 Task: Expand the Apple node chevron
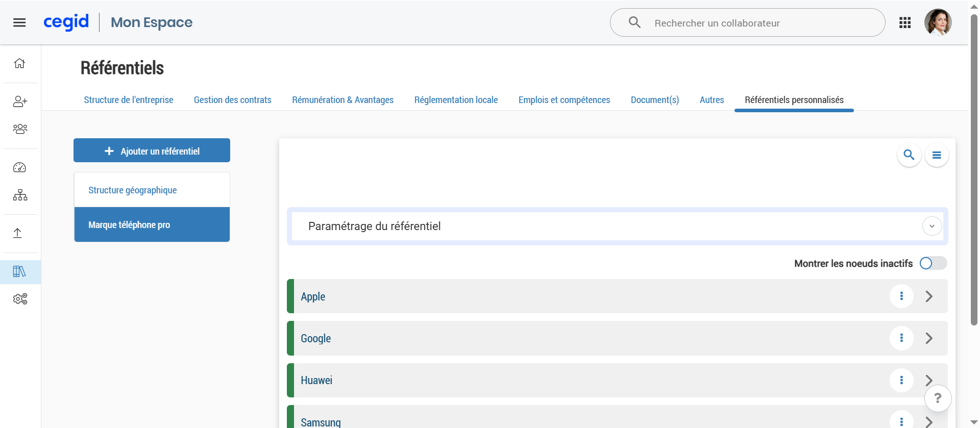click(929, 296)
